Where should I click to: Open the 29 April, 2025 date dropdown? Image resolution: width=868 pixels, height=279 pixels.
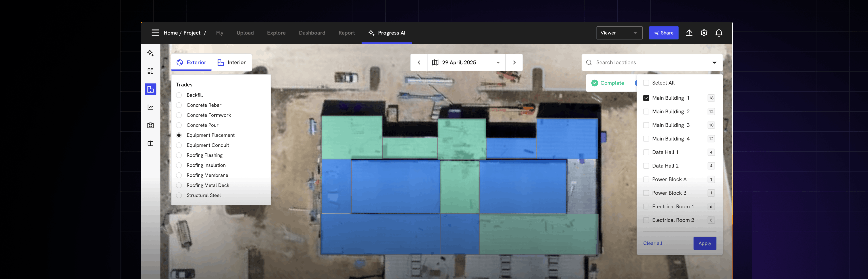pyautogui.click(x=466, y=62)
